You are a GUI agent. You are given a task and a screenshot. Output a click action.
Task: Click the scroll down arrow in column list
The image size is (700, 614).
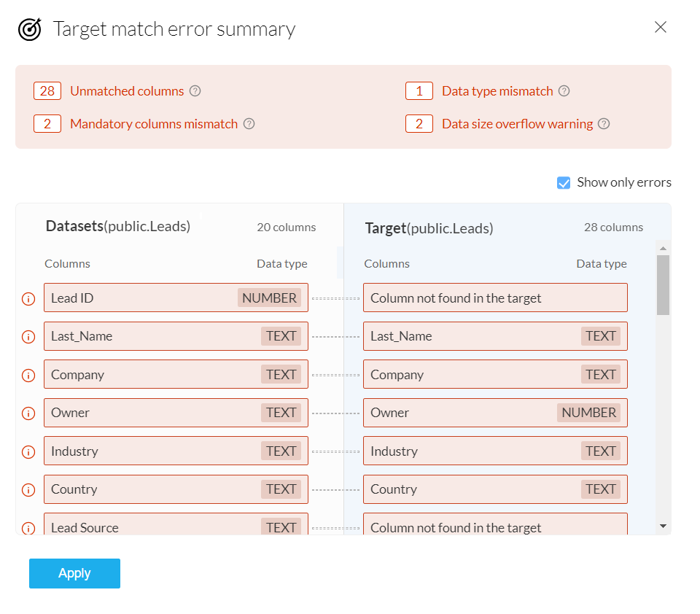pos(663,526)
